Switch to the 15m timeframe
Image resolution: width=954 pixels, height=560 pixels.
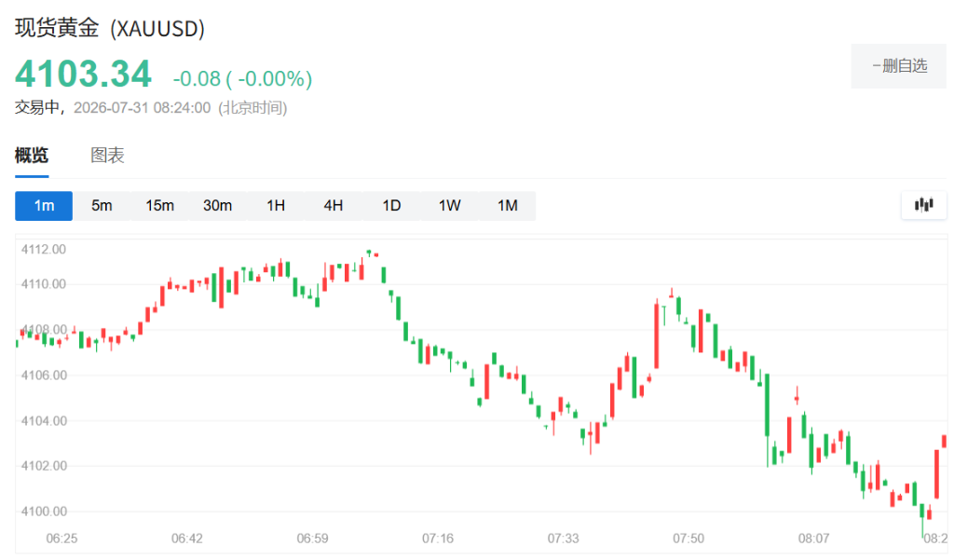(159, 206)
